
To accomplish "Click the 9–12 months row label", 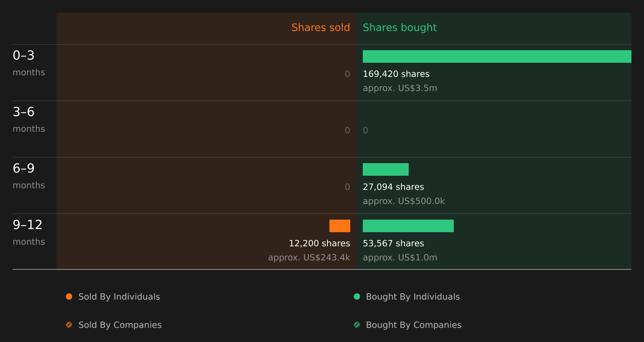I will point(29,232).
